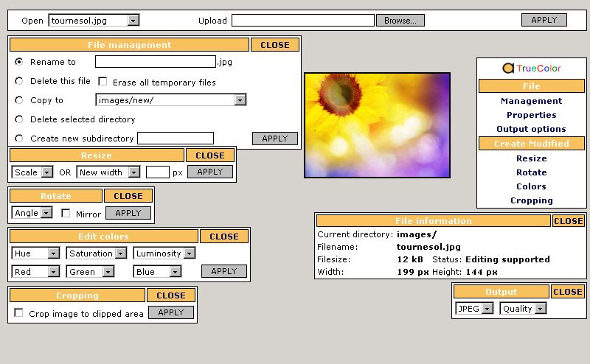Open Output options menu item
This screenshot has width=590, height=364.
click(x=531, y=129)
